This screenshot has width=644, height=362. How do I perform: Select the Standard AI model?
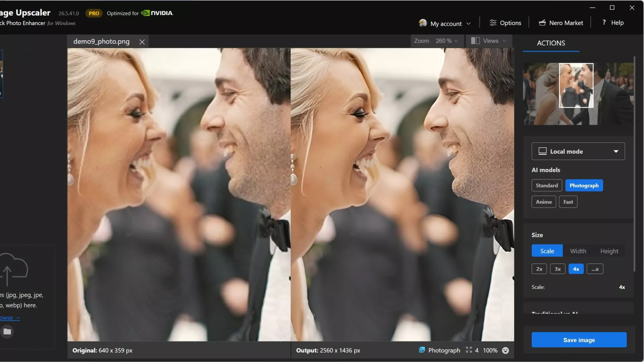tap(546, 185)
